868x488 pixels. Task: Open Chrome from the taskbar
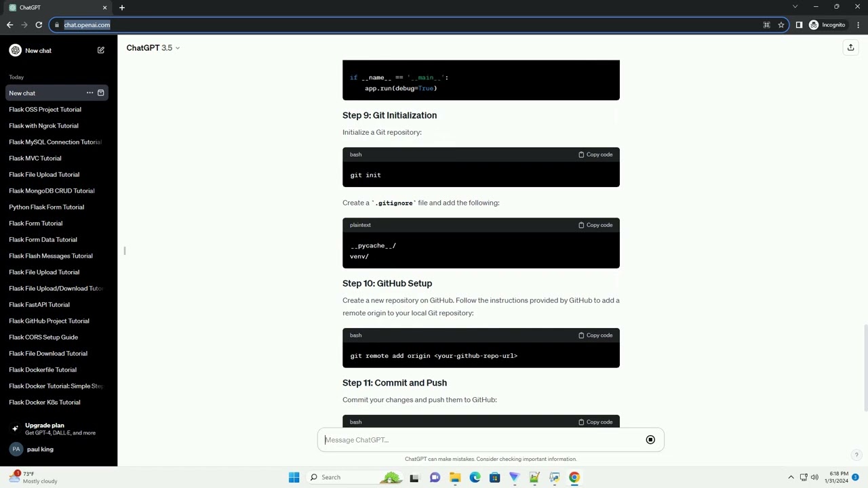coord(574,477)
